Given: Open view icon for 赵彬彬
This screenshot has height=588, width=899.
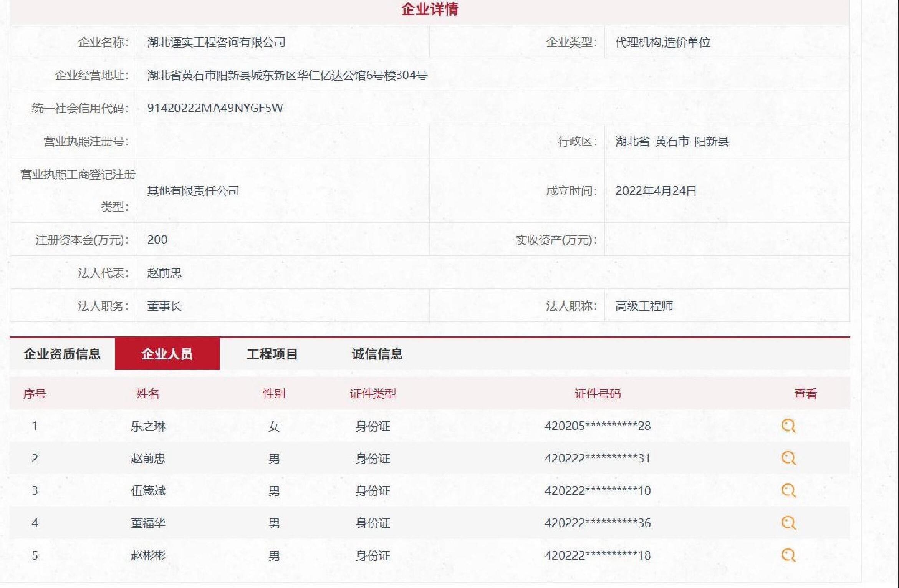Looking at the screenshot, I should point(788,555).
